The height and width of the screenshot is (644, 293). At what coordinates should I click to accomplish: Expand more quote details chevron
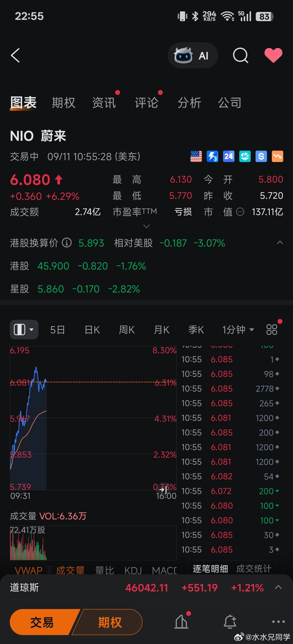pyautogui.click(x=146, y=226)
